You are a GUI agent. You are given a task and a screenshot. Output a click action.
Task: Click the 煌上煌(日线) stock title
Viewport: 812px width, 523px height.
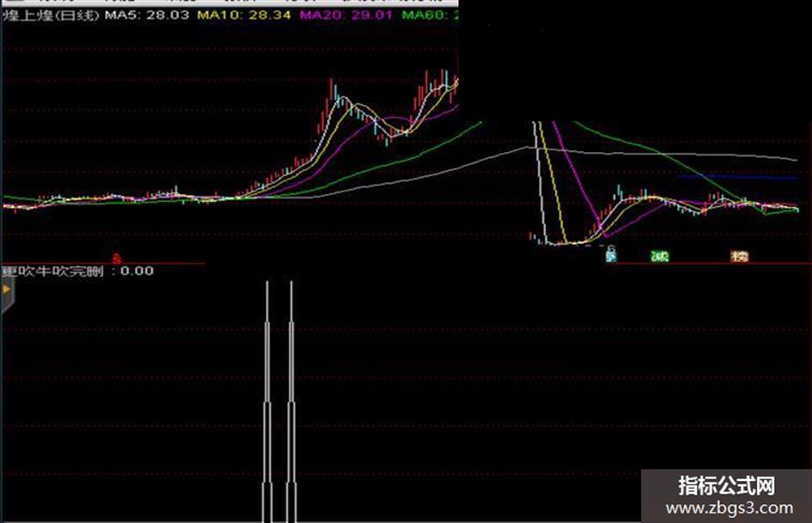[x=50, y=15]
